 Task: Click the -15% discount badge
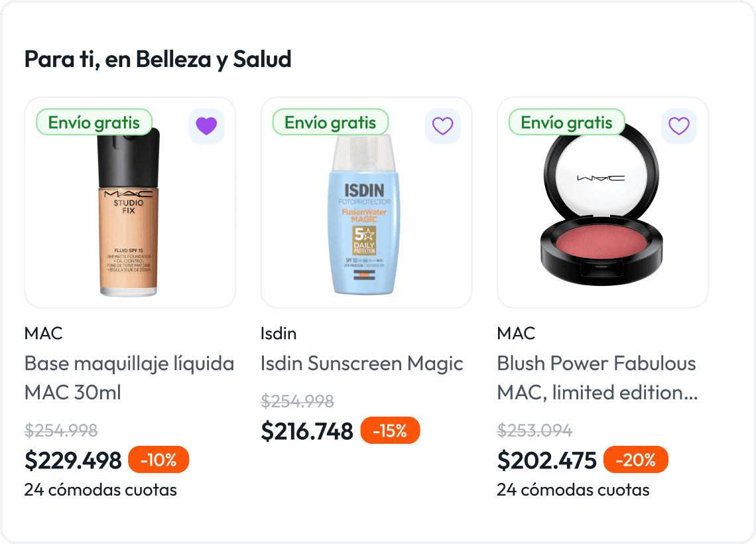pyautogui.click(x=391, y=430)
